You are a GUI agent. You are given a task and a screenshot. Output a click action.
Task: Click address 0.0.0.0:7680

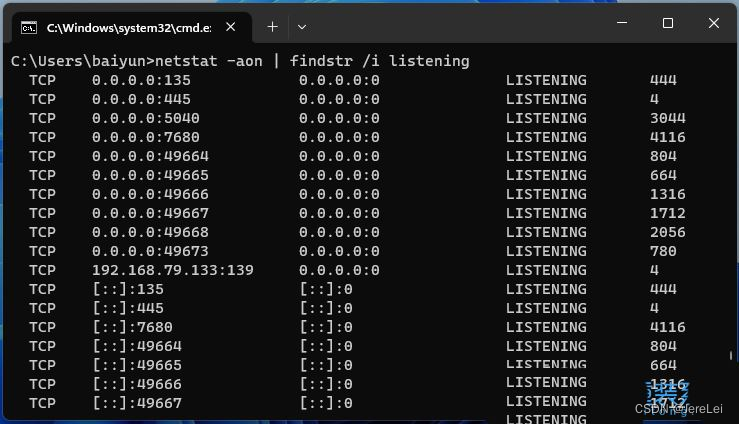(146, 137)
